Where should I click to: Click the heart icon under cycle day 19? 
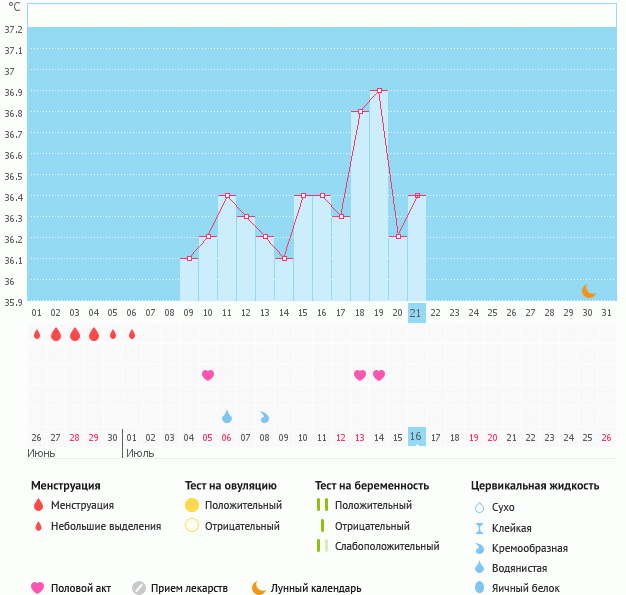point(379,375)
